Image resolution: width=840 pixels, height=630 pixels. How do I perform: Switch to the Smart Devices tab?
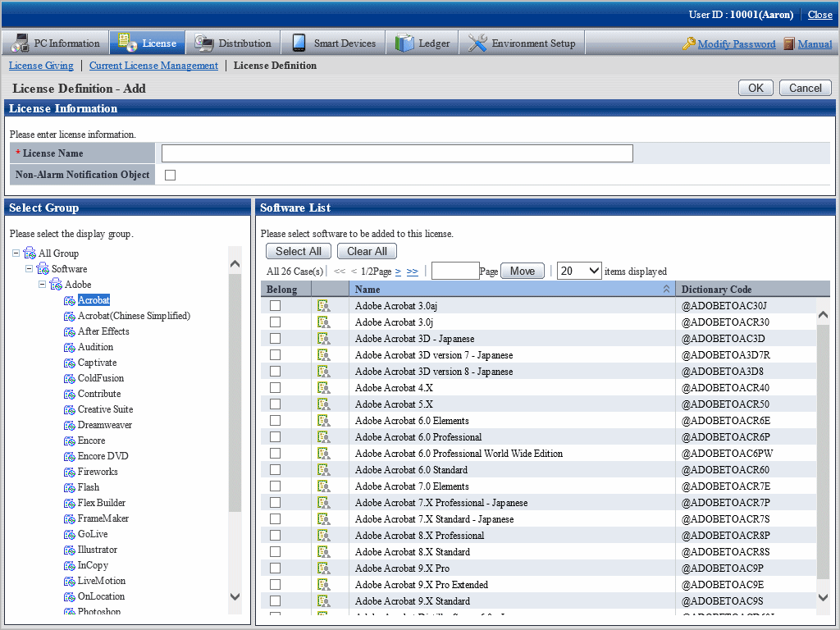click(333, 43)
